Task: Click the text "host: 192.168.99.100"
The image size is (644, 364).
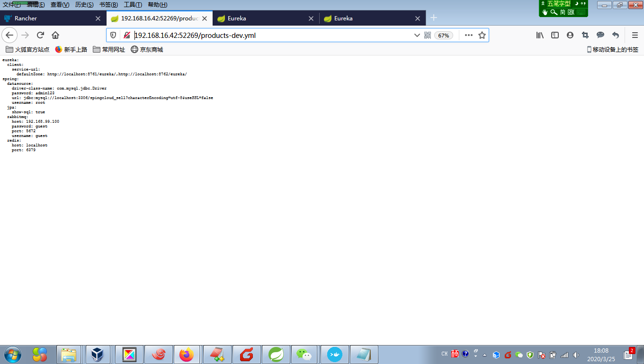Action: (x=36, y=121)
